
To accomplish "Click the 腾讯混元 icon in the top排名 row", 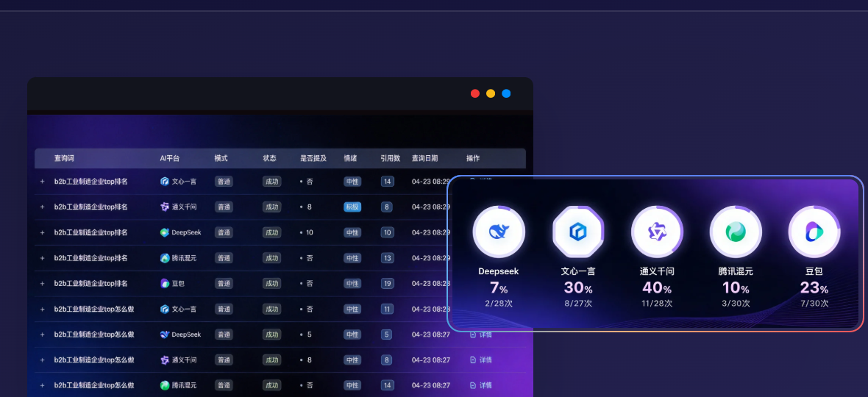I will (x=165, y=257).
